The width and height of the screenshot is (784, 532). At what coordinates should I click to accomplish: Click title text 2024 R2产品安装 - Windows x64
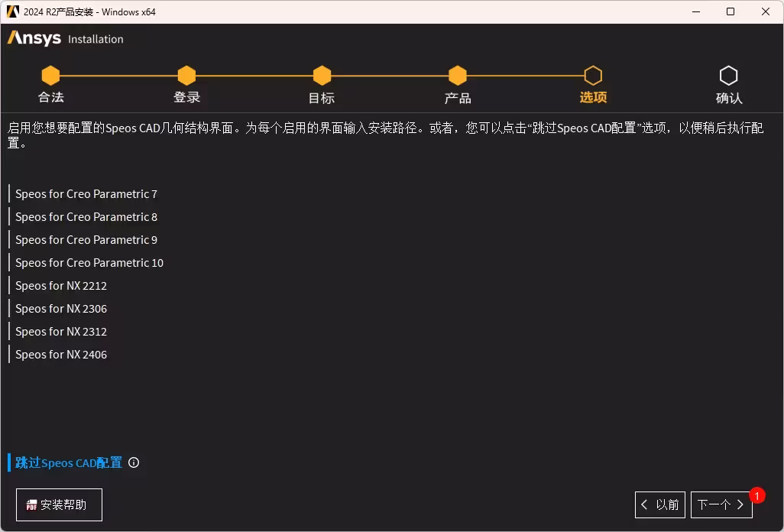(x=89, y=12)
